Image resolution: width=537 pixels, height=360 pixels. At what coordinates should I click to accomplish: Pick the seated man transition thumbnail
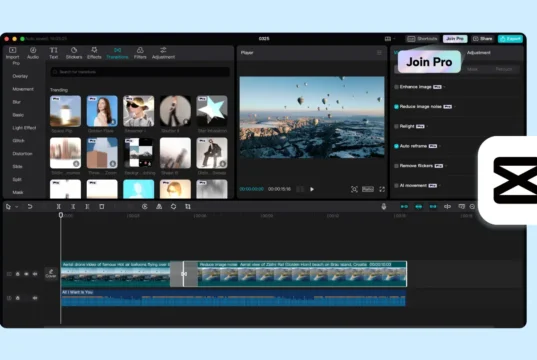tap(212, 153)
